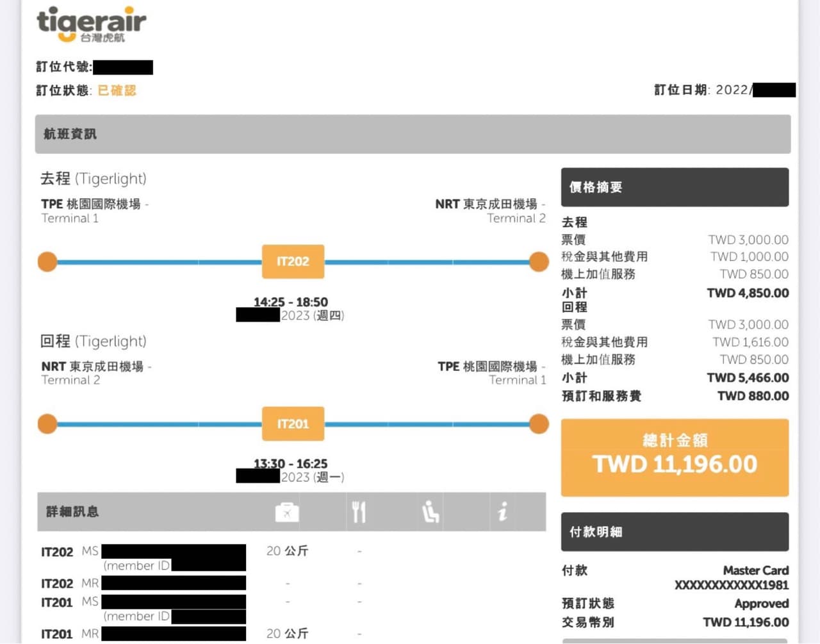Click return destination TPE 桃園國際機場

click(488, 367)
